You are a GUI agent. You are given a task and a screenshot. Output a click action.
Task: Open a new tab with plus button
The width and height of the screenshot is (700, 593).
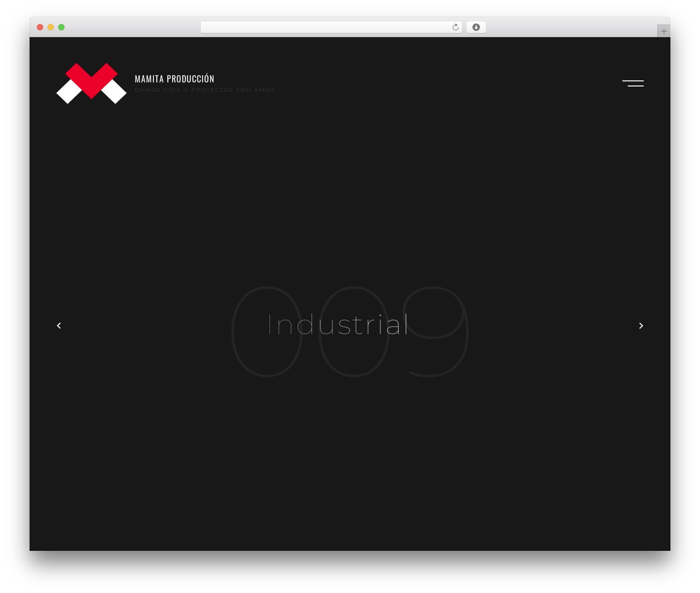point(663,31)
